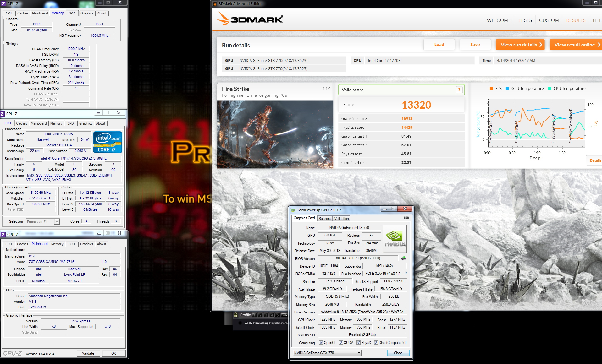
Task: Click the Z87-GD65 GAMING model field
Action: 57,262
